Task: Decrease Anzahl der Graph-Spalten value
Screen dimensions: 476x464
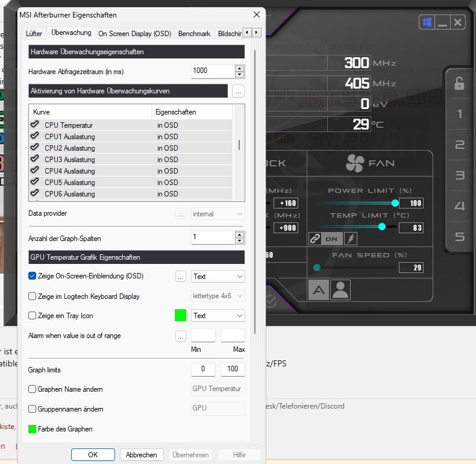Action: click(x=240, y=241)
